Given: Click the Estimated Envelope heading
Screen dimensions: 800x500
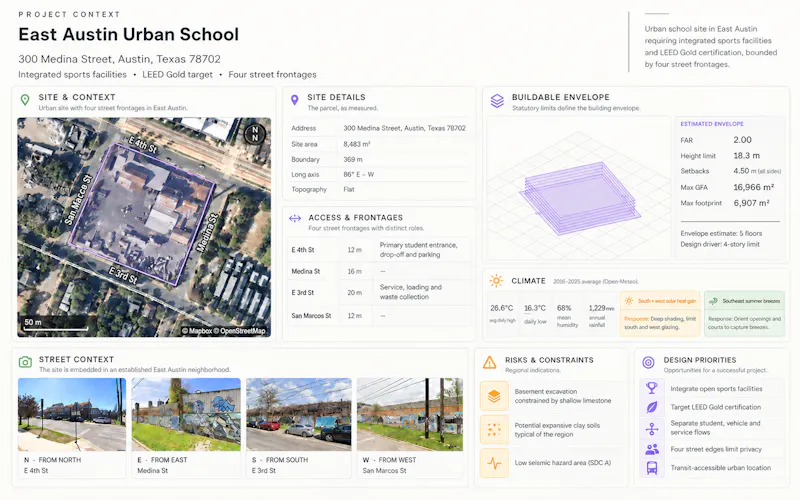Looking at the screenshot, I should (x=712, y=124).
